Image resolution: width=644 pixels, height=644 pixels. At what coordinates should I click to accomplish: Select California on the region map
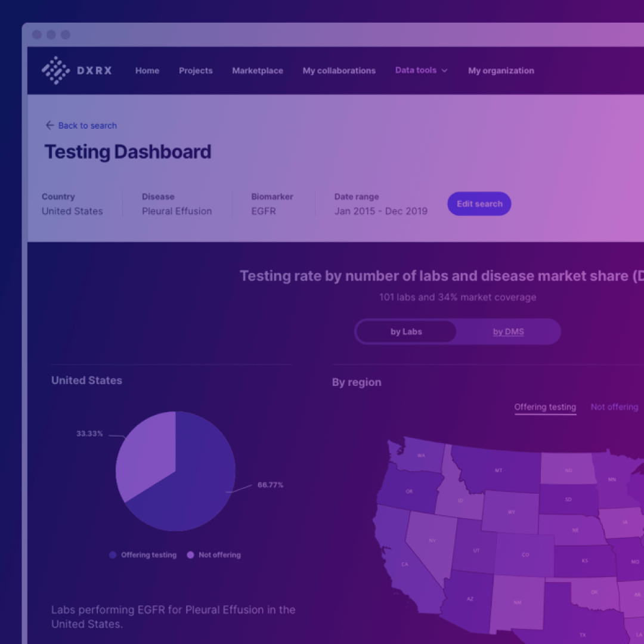[404, 563]
